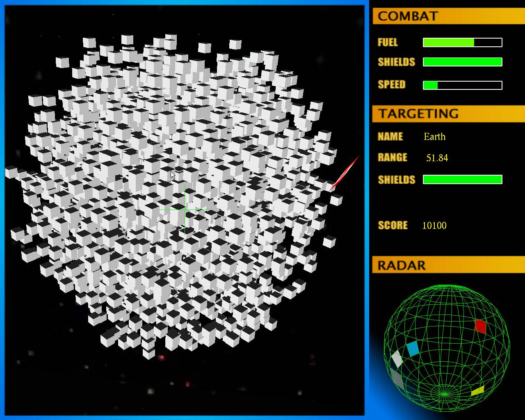Target the red ship beside the cube planet

point(344,174)
